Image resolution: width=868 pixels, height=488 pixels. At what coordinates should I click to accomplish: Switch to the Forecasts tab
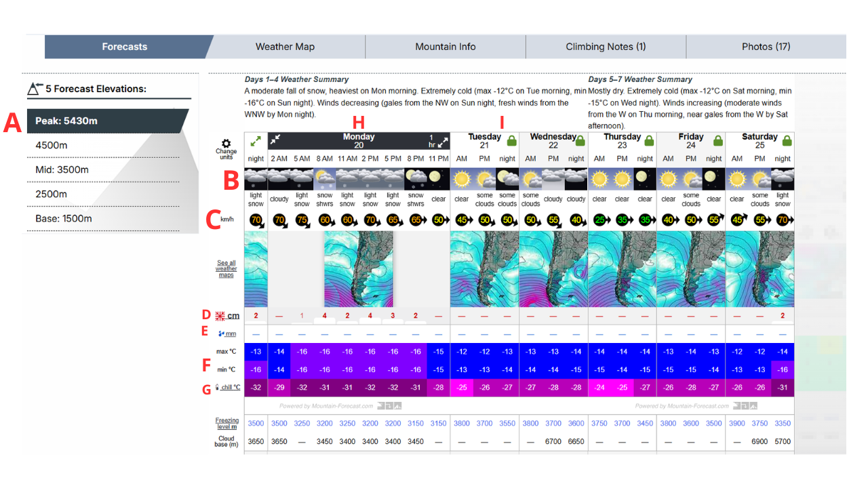(125, 47)
